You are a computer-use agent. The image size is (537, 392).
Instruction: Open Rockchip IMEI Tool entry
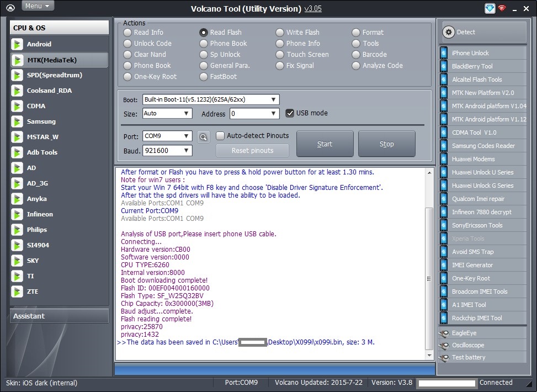pyautogui.click(x=483, y=318)
